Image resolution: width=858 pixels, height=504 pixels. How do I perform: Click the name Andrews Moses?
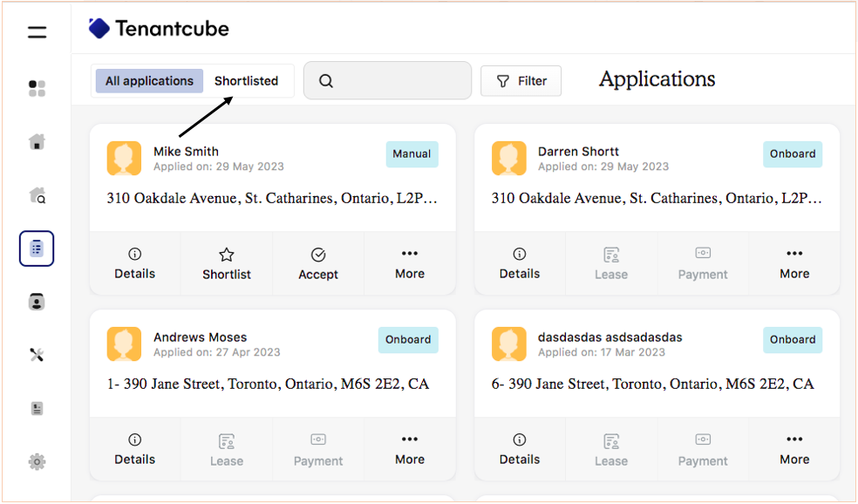(x=201, y=337)
